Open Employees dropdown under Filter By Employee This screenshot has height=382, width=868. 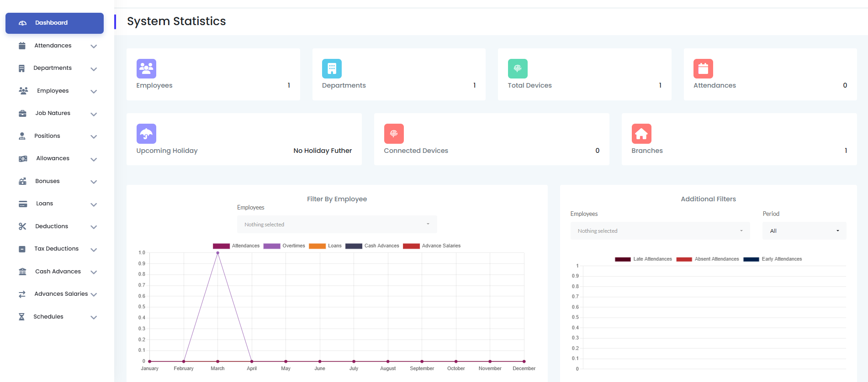click(x=337, y=225)
